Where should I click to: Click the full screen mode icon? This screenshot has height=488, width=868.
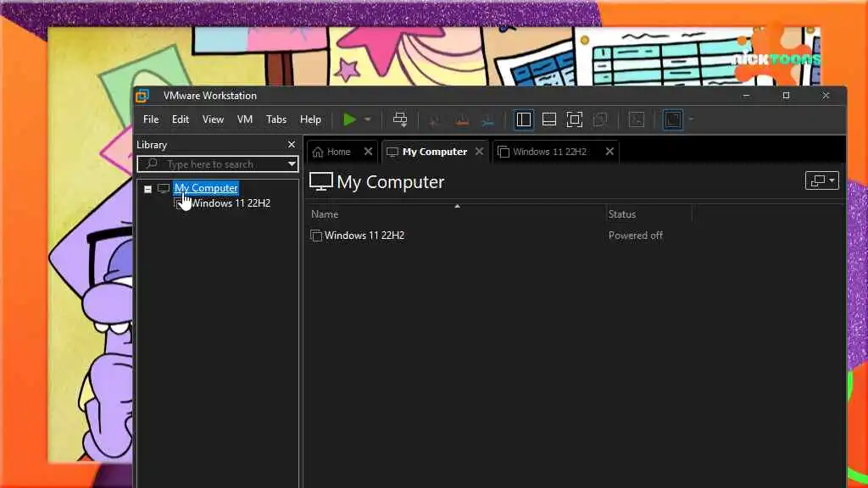click(x=575, y=119)
